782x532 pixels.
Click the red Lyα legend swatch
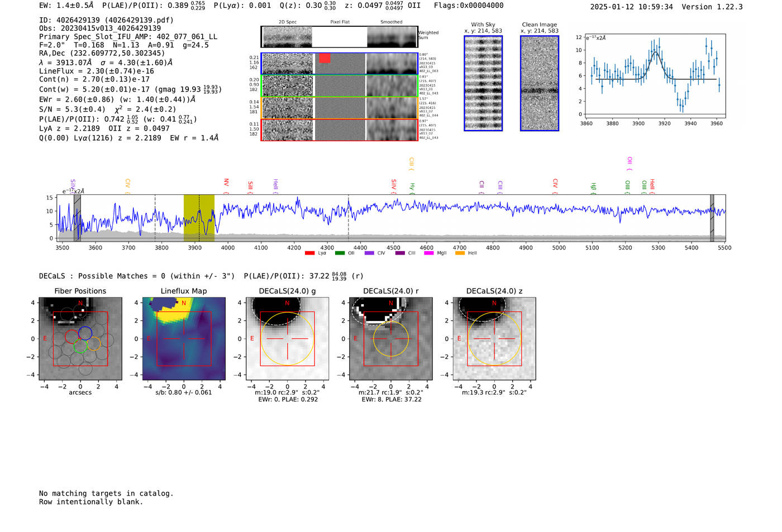pyautogui.click(x=309, y=253)
